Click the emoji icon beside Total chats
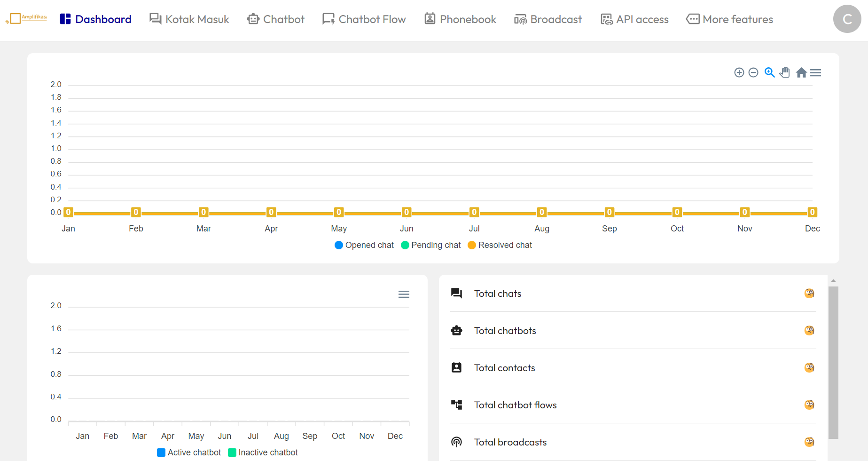Image resolution: width=868 pixels, height=461 pixels. pyautogui.click(x=809, y=294)
